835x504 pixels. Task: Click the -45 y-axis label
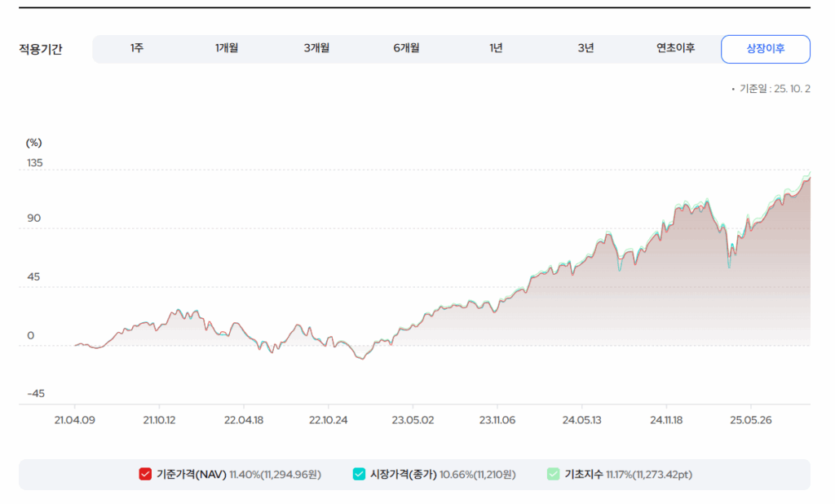coord(36,394)
